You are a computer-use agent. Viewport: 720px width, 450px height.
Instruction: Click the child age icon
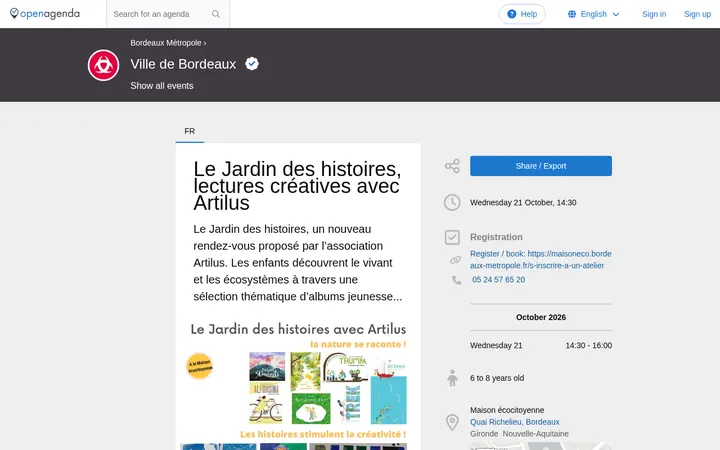click(x=452, y=378)
